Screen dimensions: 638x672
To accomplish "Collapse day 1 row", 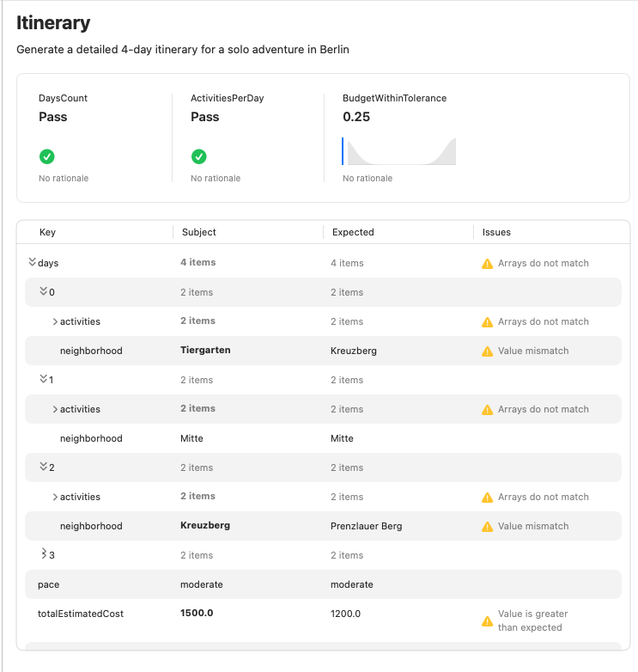I will click(43, 379).
